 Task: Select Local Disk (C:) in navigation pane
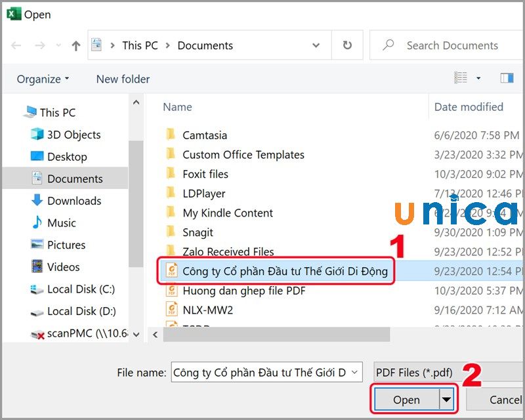[80, 289]
